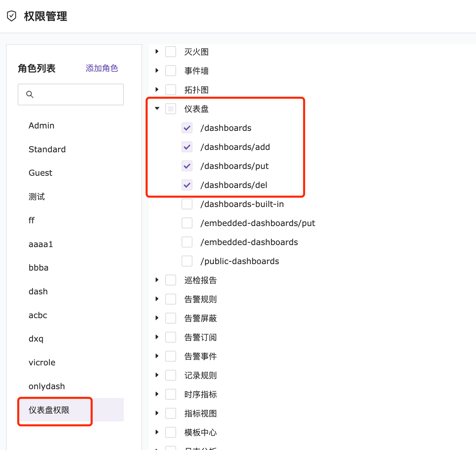This screenshot has width=476, height=450.
Task: Check the 告警规则 checkbox
Action: pos(171,299)
